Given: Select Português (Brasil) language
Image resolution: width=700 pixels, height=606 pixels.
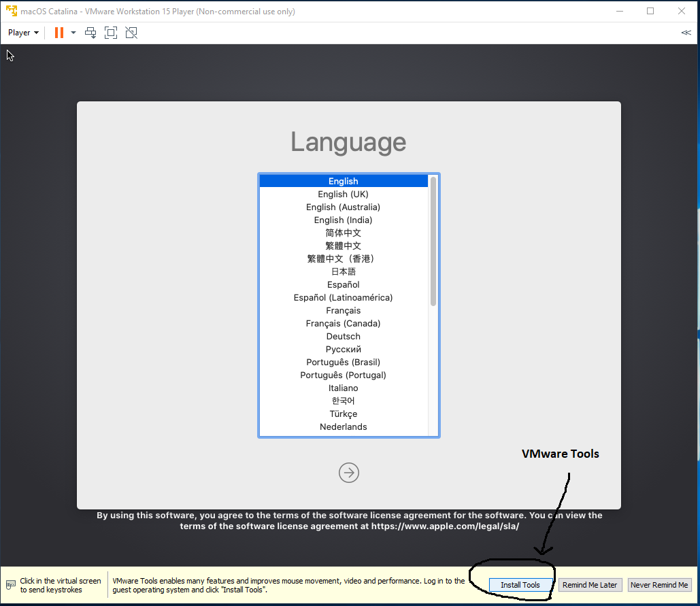Looking at the screenshot, I should tap(344, 363).
